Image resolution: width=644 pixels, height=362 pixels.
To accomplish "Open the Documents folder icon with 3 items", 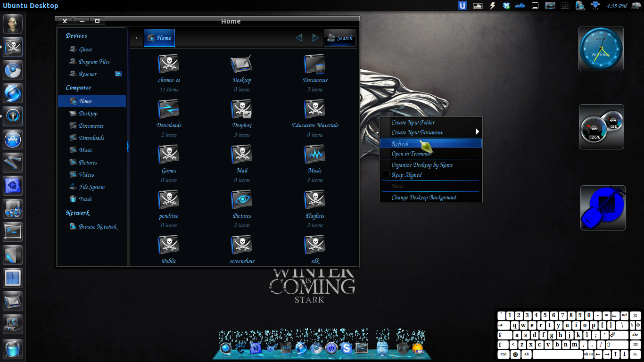I will 315,64.
